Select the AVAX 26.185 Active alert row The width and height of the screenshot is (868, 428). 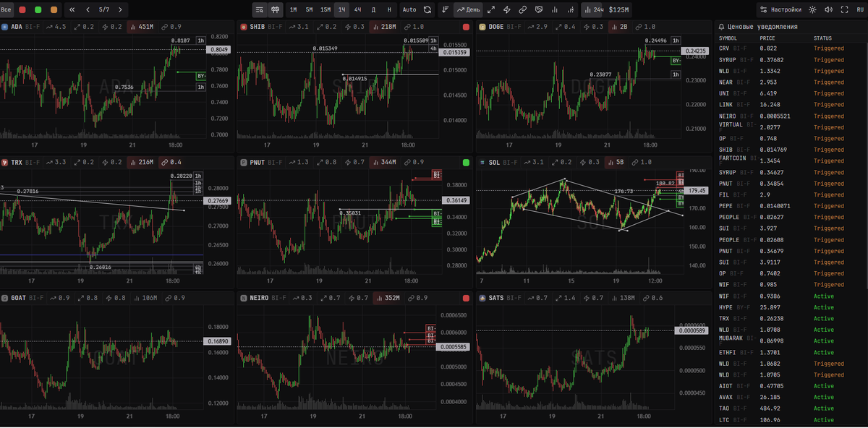791,397
